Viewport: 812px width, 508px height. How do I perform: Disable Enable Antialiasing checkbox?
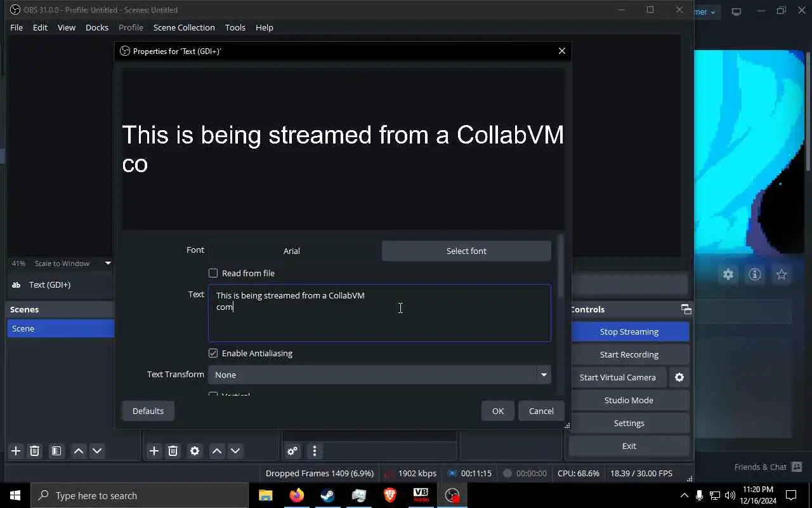[x=213, y=353]
